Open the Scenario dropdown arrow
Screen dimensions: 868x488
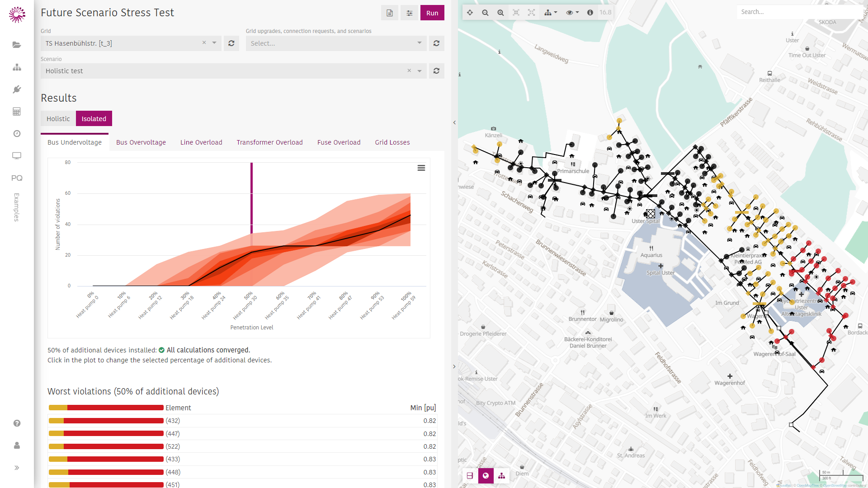[420, 71]
